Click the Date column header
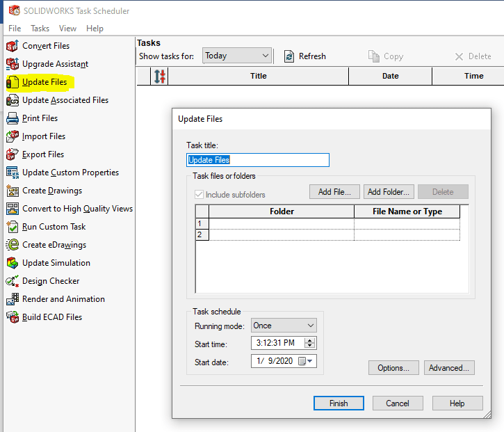 click(390, 76)
